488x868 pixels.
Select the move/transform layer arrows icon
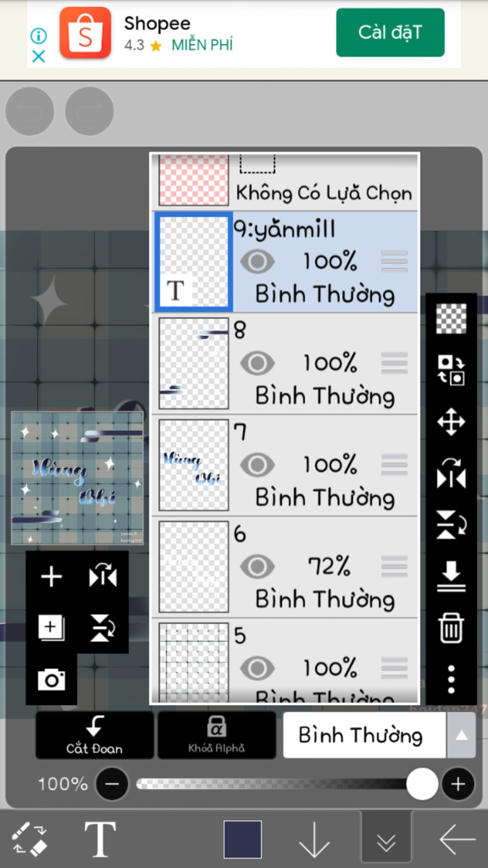[x=451, y=422]
